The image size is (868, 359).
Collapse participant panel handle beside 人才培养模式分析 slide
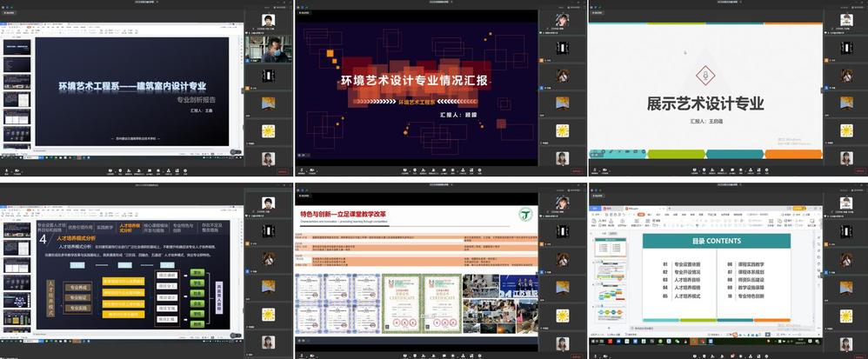(245, 270)
